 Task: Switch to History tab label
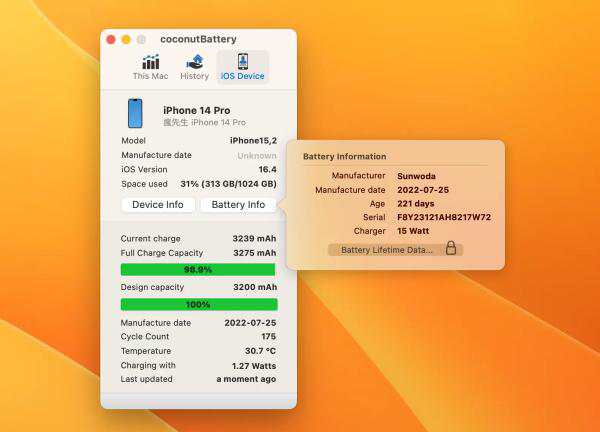point(194,76)
